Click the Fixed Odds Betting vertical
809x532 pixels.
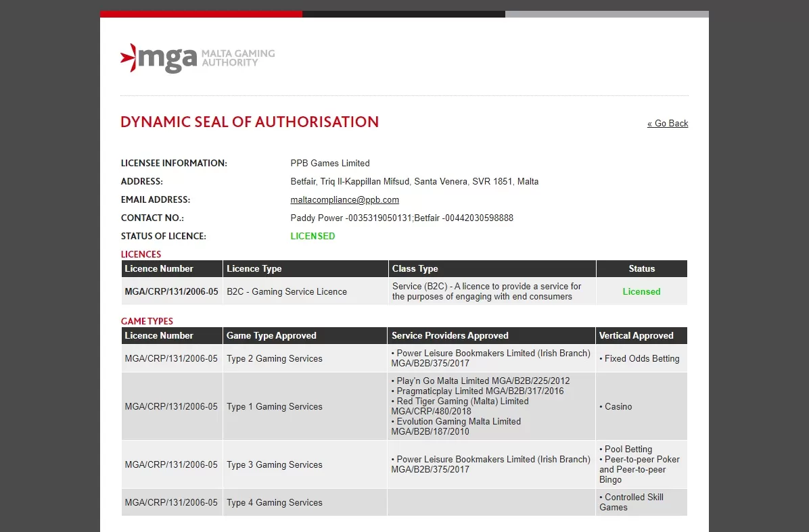tap(639, 358)
